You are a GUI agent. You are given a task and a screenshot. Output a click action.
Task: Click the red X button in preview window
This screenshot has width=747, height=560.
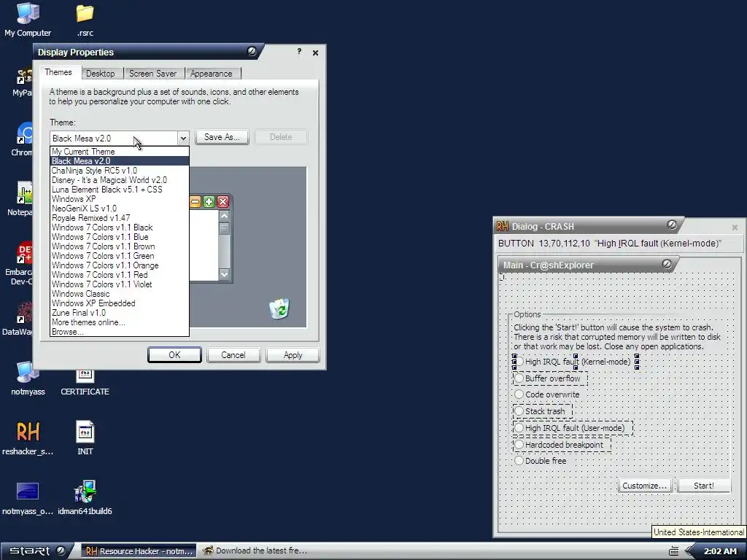pyautogui.click(x=222, y=202)
